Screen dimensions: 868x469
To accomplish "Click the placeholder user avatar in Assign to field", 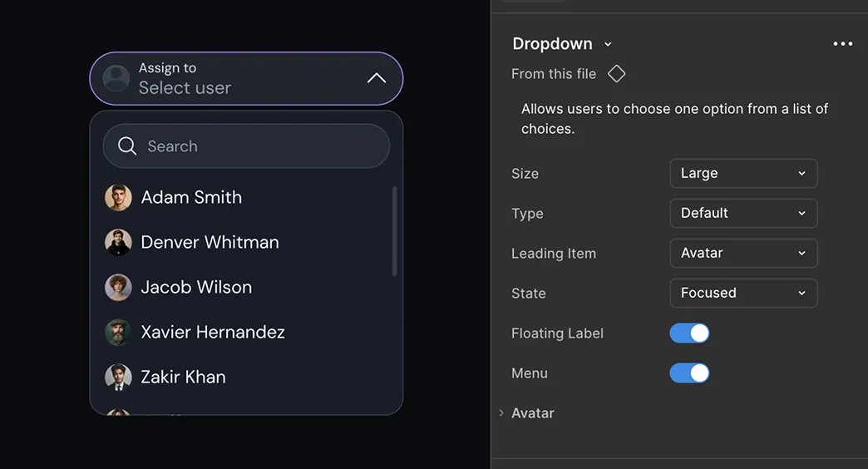I will pos(116,79).
